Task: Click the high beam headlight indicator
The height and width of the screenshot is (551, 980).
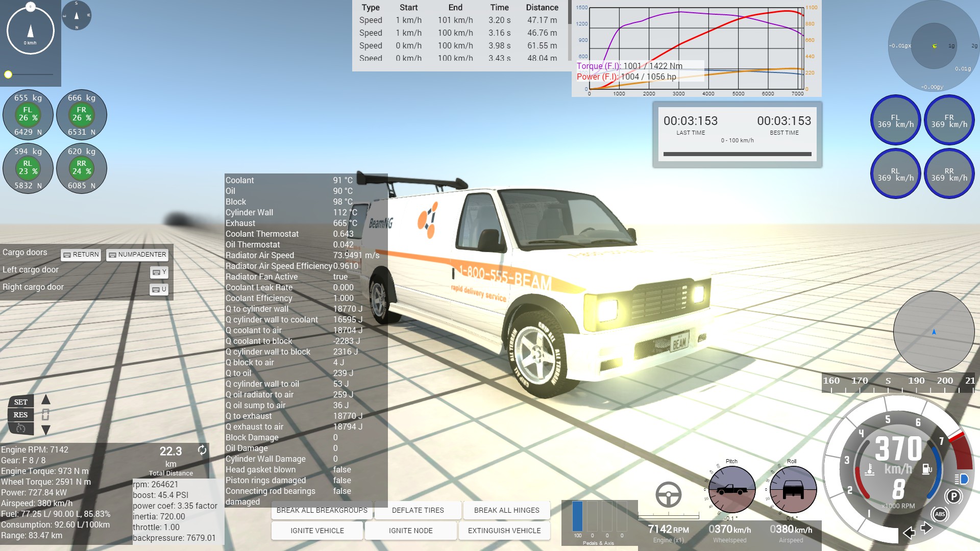Action: coord(962,479)
